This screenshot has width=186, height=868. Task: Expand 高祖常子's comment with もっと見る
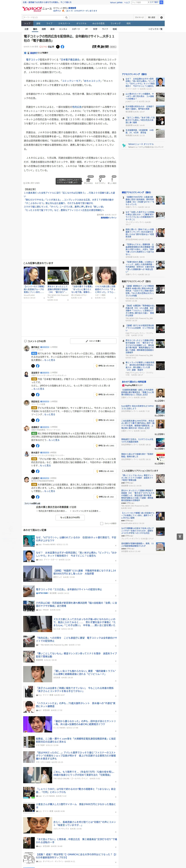pos(39,389)
